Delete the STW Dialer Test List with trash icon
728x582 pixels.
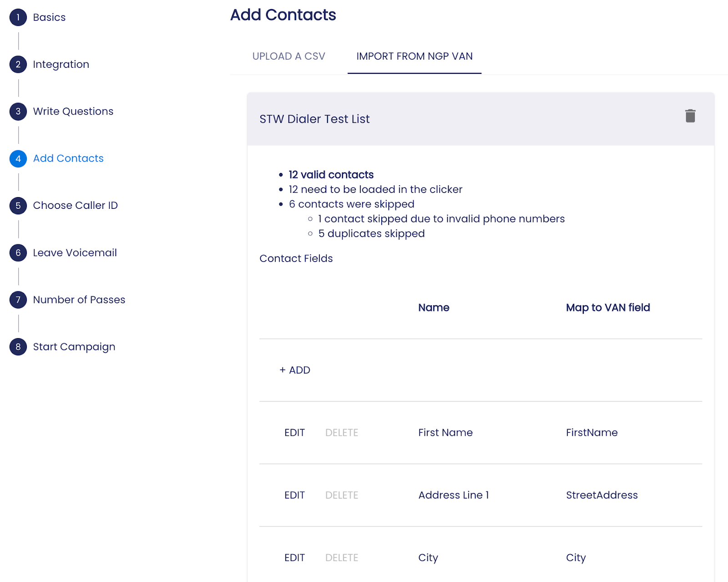click(x=690, y=116)
